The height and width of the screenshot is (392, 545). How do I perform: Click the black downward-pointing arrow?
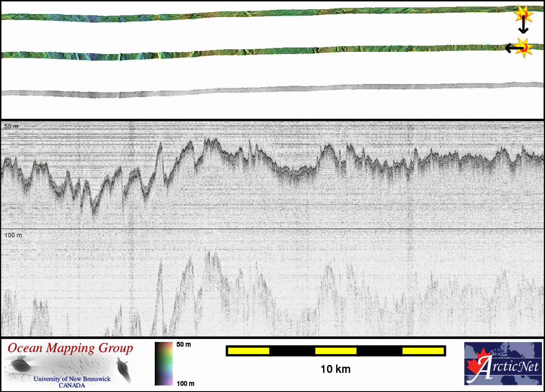[x=523, y=28]
